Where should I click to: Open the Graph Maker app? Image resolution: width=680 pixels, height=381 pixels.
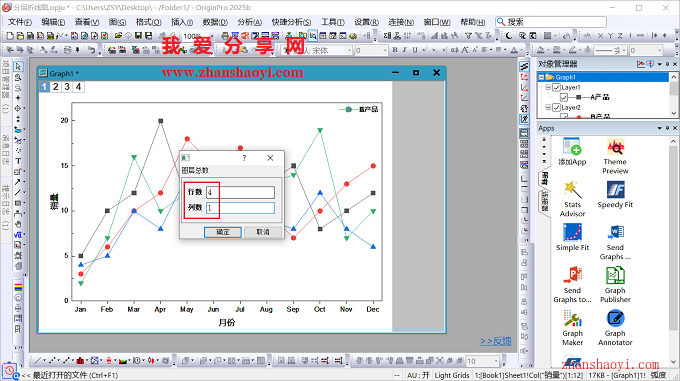pyautogui.click(x=572, y=328)
